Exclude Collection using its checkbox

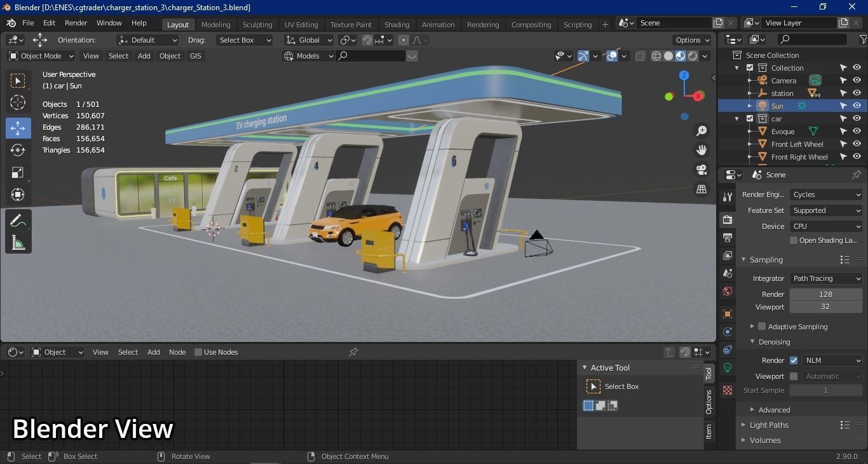pos(750,68)
